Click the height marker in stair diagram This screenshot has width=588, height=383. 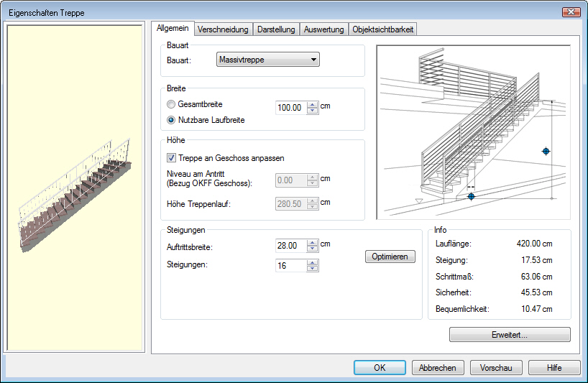click(x=546, y=152)
